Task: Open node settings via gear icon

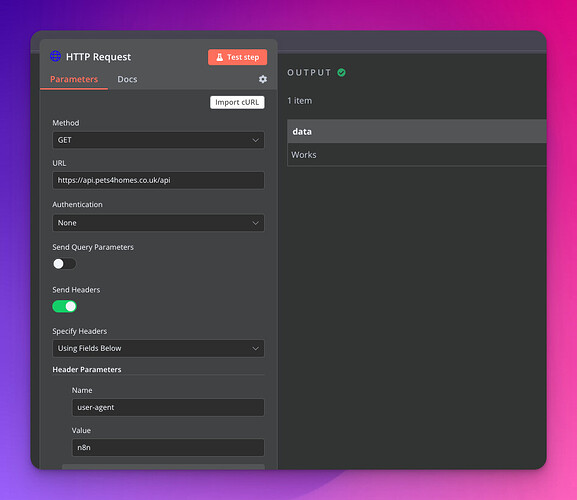Action: click(262, 79)
